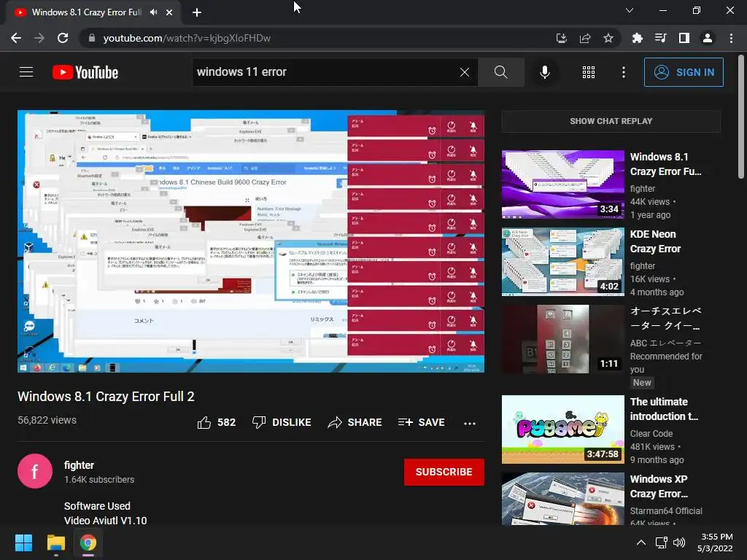Open Chrome extensions puzzle icon
Image resolution: width=747 pixels, height=560 pixels.
click(637, 38)
